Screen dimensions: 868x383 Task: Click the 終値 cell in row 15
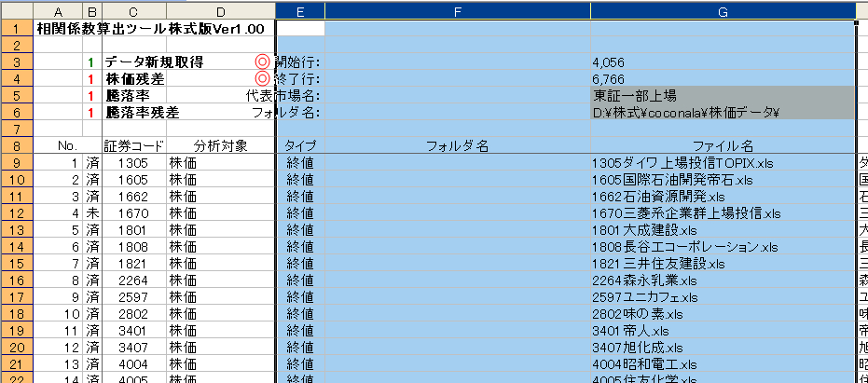point(300,264)
